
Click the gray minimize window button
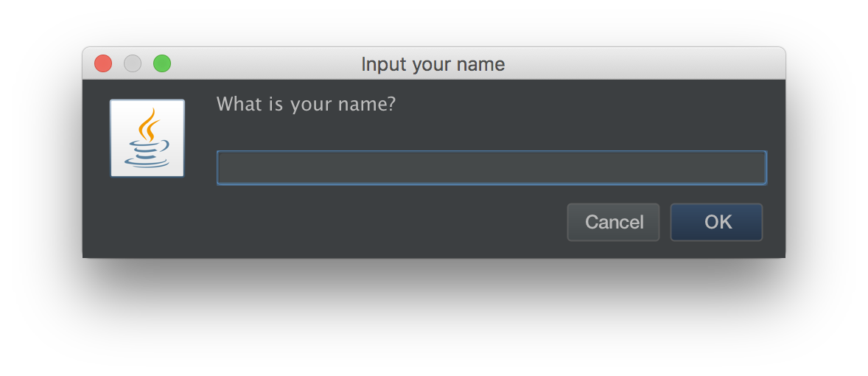[x=133, y=64]
